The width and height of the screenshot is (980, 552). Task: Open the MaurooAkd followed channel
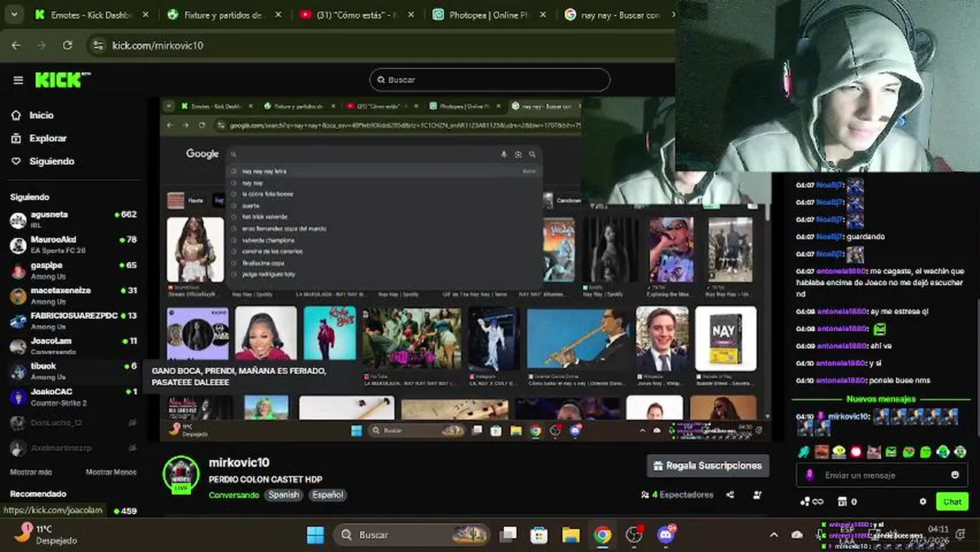[x=73, y=245]
